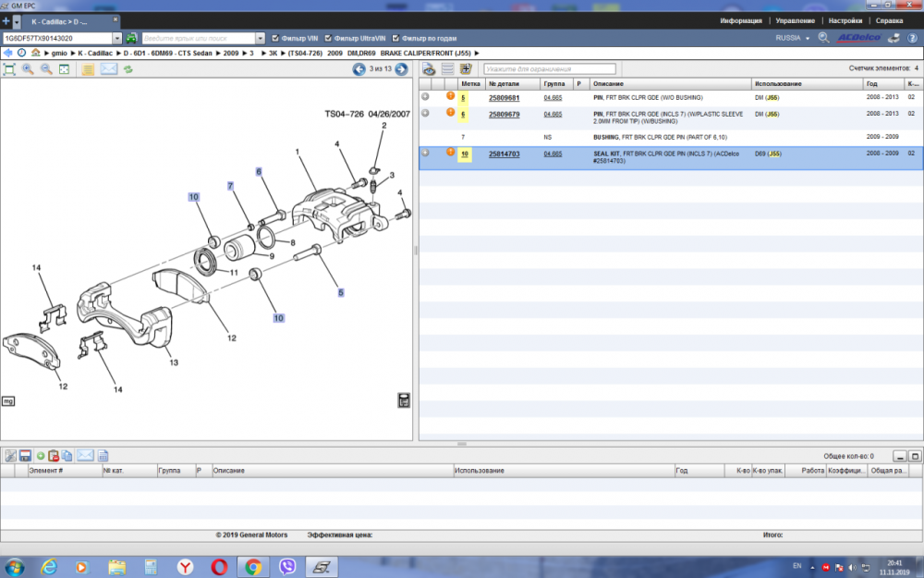The height and width of the screenshot is (578, 924).
Task: Go to the next illustration arrow
Action: coord(401,69)
